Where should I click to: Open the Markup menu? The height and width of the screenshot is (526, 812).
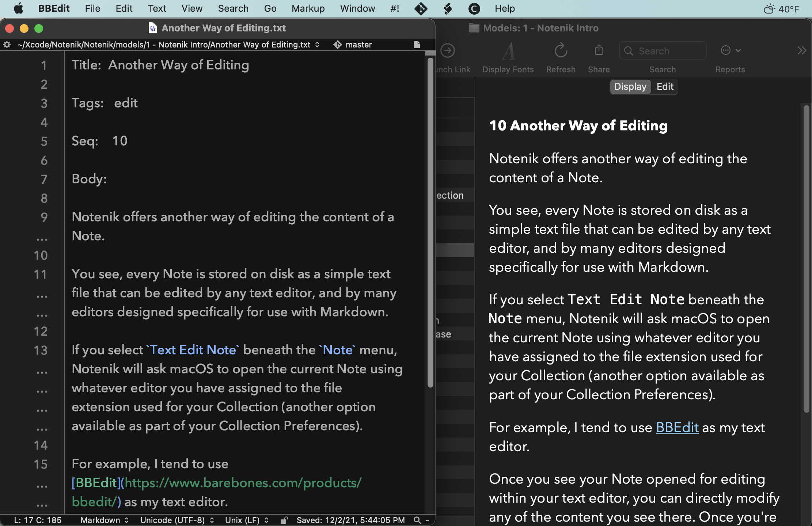(308, 8)
